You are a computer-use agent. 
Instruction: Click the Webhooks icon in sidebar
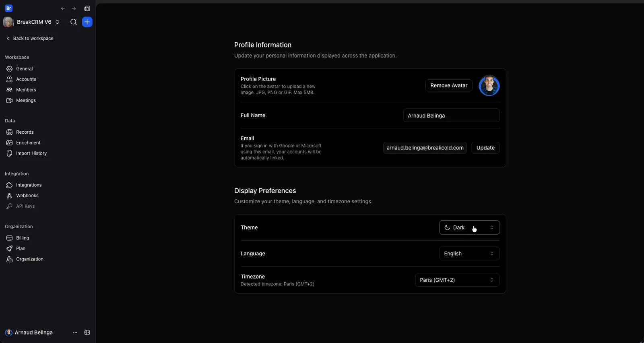9,196
